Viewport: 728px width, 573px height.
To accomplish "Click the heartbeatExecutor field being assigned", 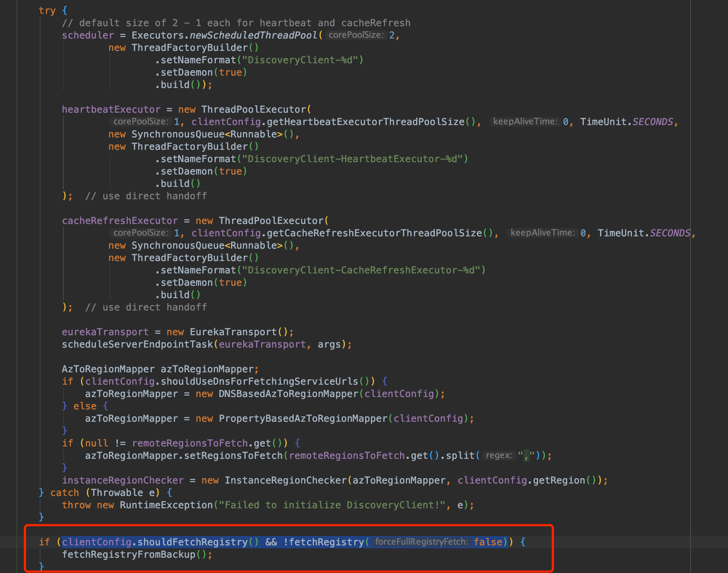I will (x=111, y=109).
